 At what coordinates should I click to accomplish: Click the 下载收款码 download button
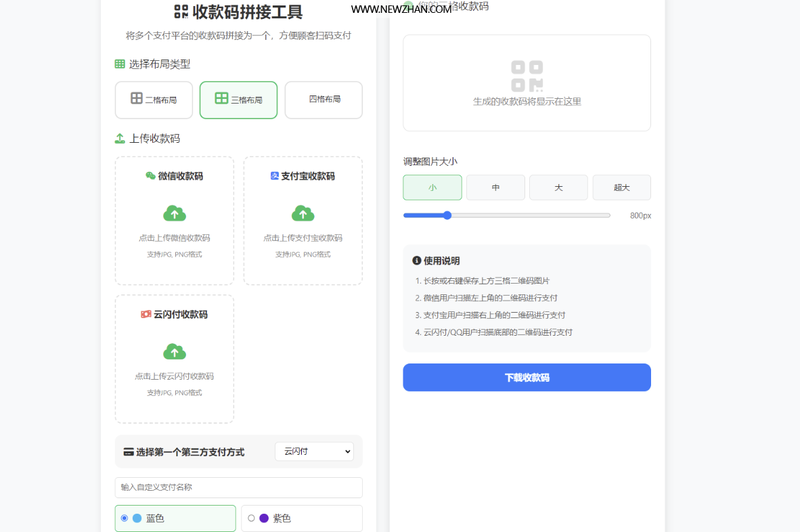(x=527, y=377)
